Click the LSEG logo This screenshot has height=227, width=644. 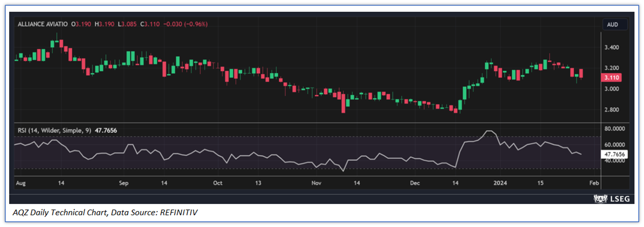(612, 198)
